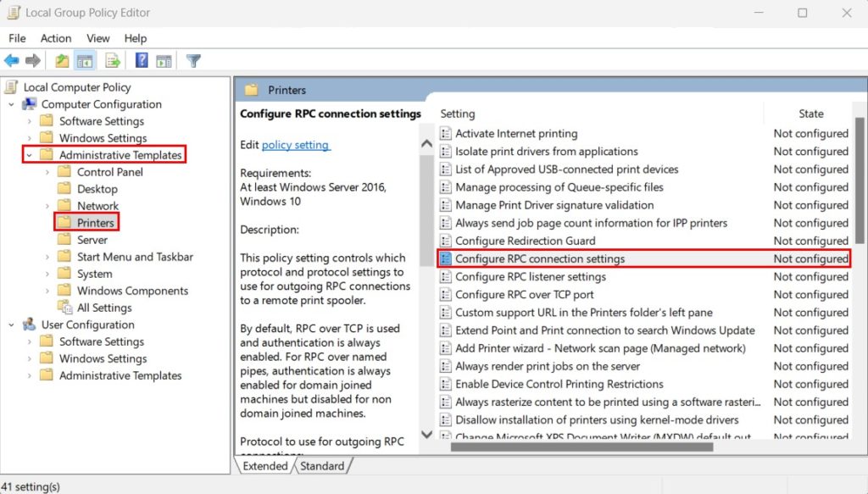Open Help via blue question mark icon
The height and width of the screenshot is (494, 868).
(142, 61)
